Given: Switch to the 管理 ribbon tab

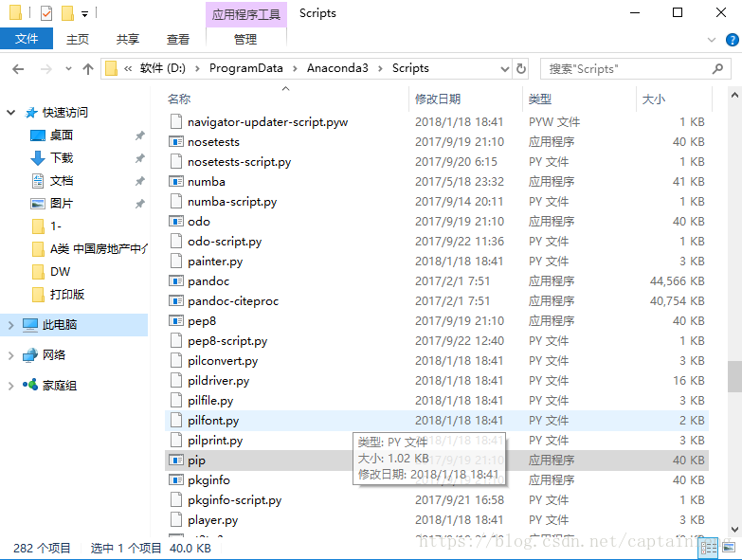Looking at the screenshot, I should 245,39.
